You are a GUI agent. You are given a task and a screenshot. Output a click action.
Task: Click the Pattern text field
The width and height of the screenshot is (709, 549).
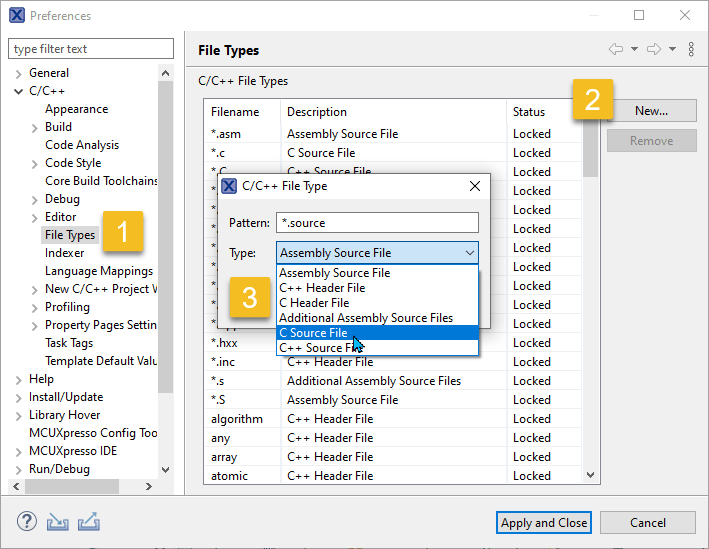378,223
